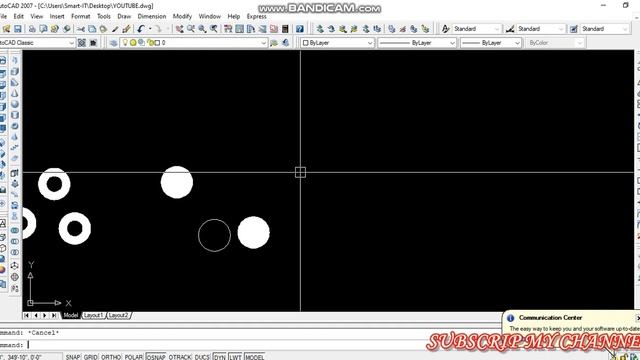Click the Undo arrow icon

tap(141, 29)
